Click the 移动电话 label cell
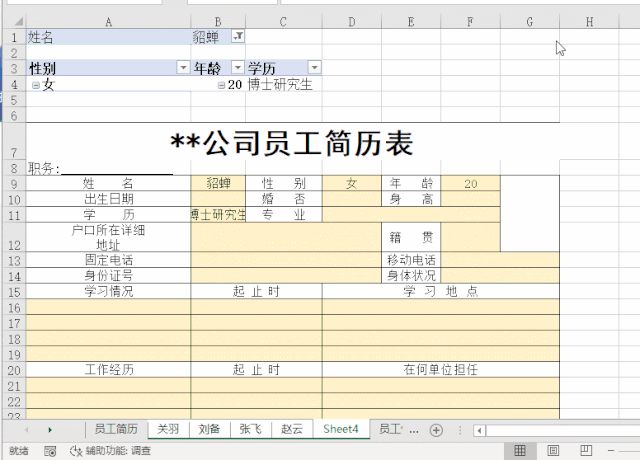The height and width of the screenshot is (460, 640). click(411, 260)
